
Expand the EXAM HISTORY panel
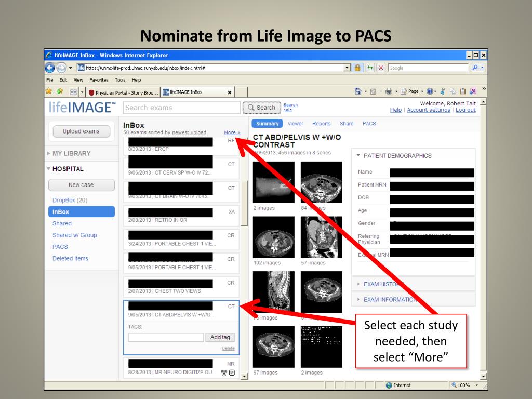coord(358,284)
